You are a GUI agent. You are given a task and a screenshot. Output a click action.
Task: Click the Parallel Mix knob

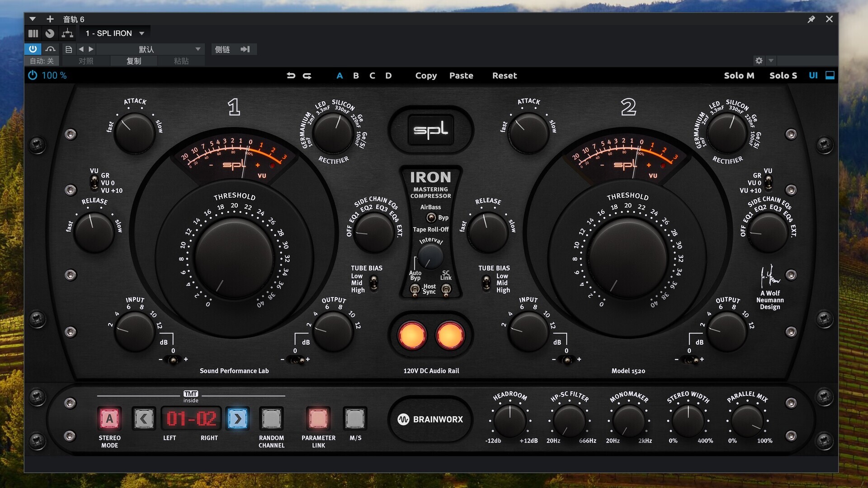pyautogui.click(x=747, y=420)
